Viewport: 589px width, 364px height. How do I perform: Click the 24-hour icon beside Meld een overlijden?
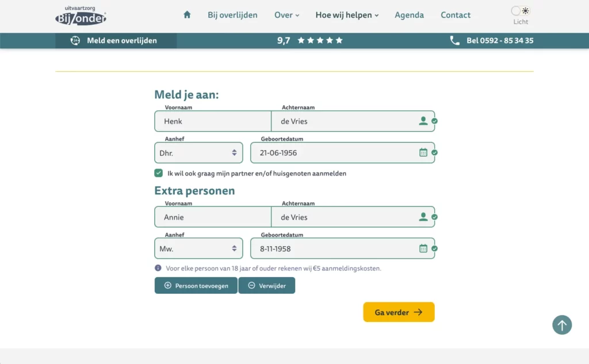click(75, 41)
